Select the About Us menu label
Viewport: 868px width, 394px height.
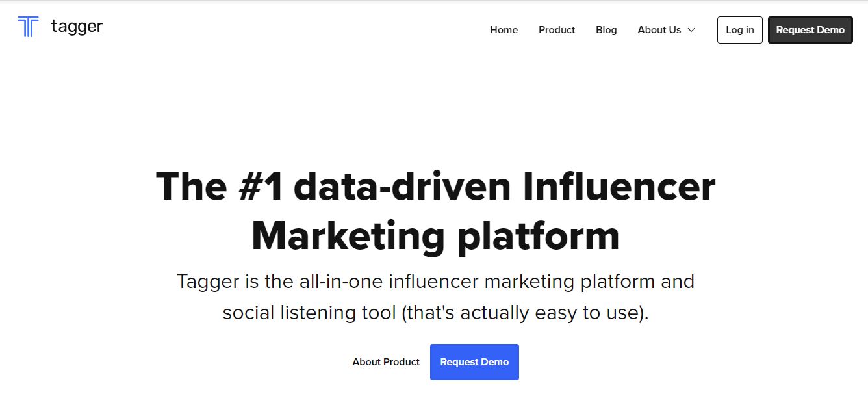click(659, 30)
